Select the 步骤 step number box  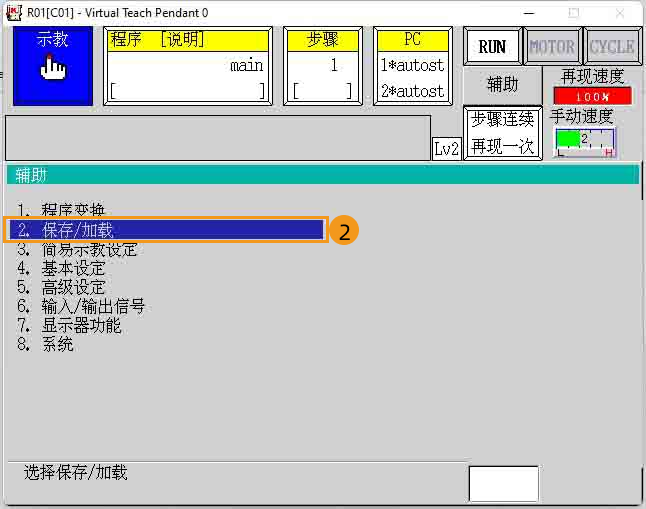click(x=323, y=66)
